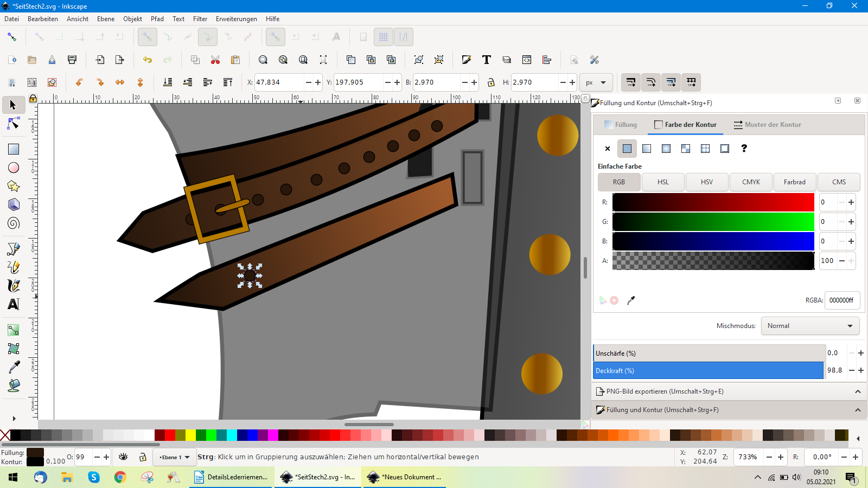Screen dimensions: 868x488
Task: Pick the color dropper tool
Action: 14,367
